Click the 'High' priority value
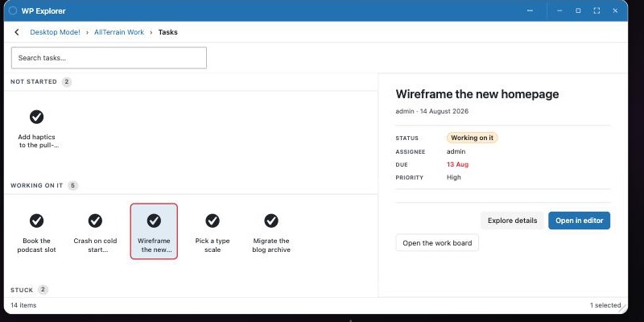 [454, 177]
